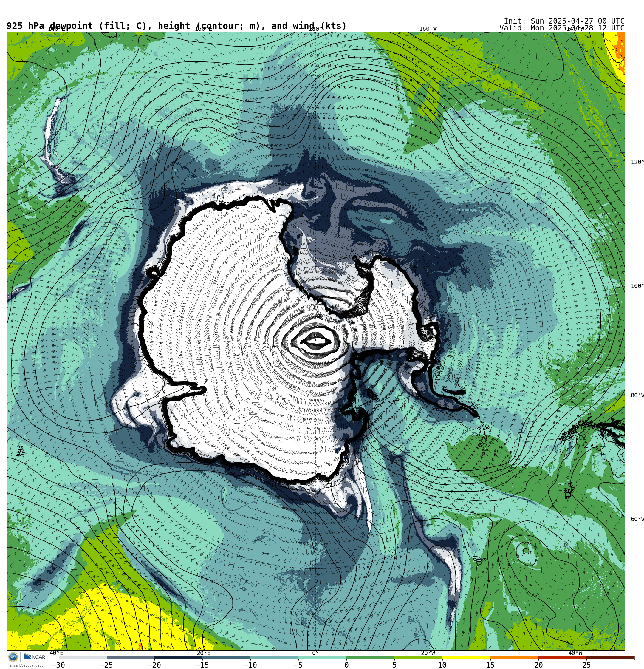
Task: Click the '−30' colorbar tick label
Action: point(58,665)
